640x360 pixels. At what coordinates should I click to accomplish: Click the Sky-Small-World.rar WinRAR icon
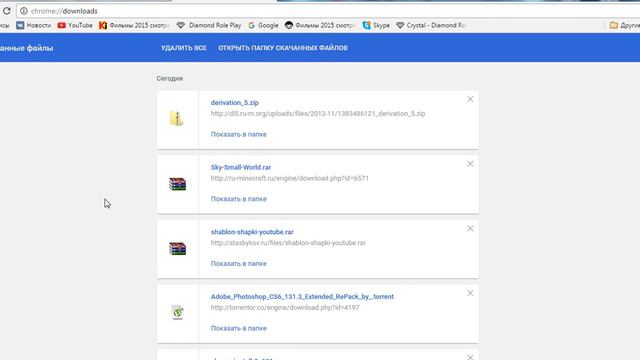click(x=178, y=184)
